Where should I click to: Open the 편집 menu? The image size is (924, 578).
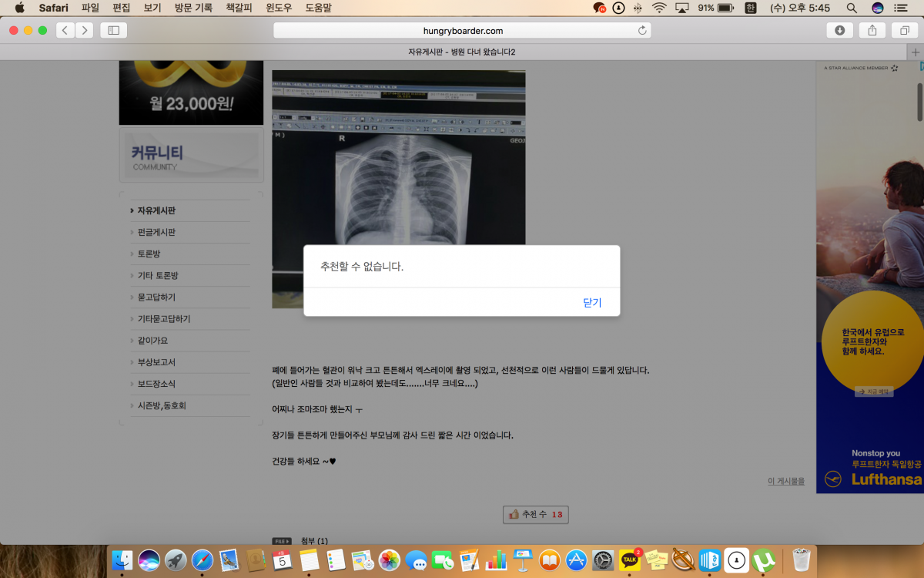pos(121,8)
